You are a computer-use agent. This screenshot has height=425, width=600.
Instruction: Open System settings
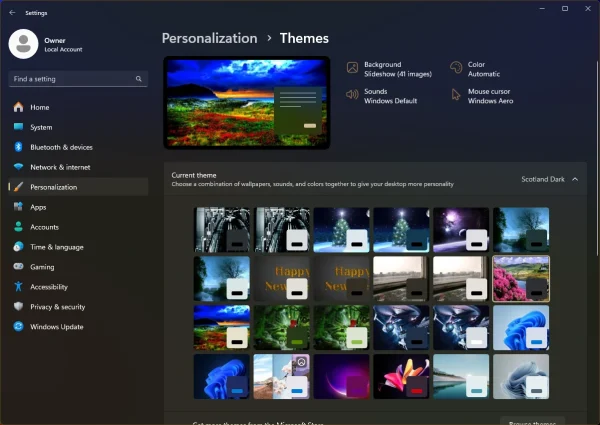[78, 127]
